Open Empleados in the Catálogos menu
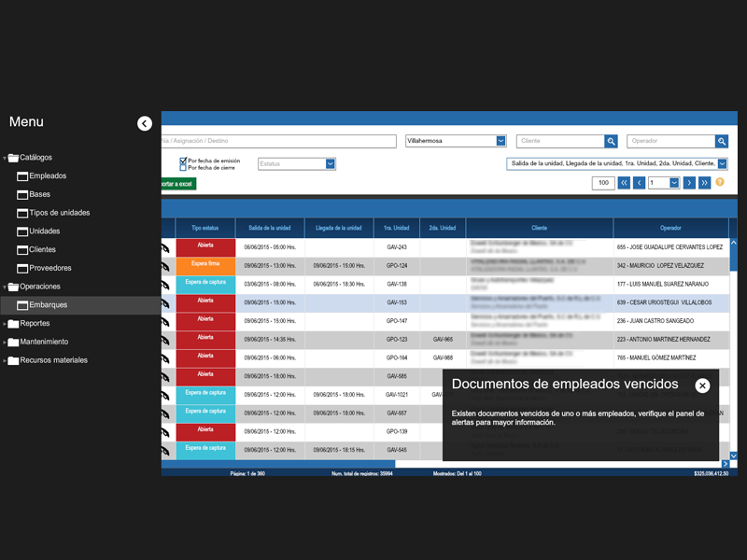 click(47, 175)
